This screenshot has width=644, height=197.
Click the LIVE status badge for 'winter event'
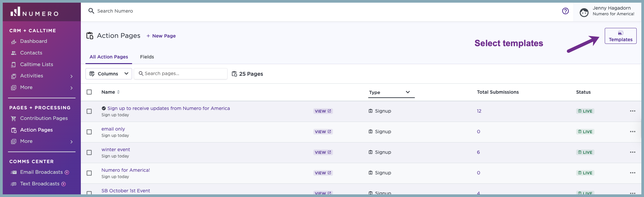[x=585, y=152]
